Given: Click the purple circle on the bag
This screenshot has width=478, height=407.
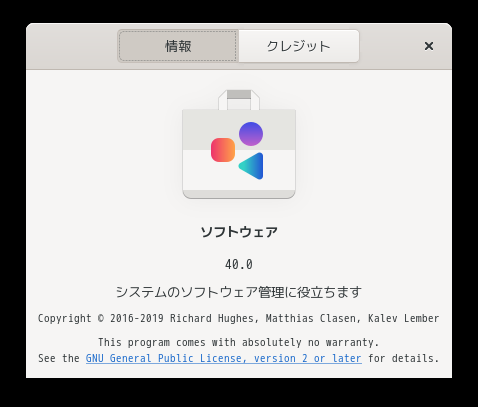Looking at the screenshot, I should pos(251,134).
